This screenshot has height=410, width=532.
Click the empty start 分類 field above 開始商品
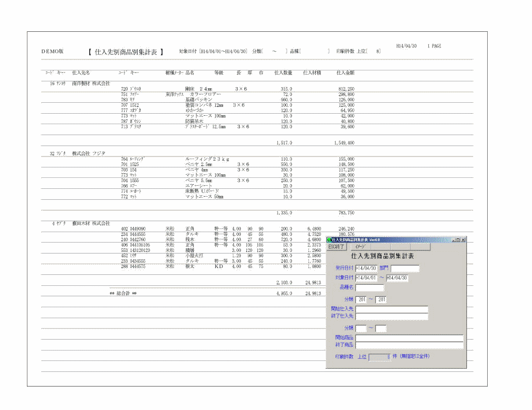pos(361,328)
